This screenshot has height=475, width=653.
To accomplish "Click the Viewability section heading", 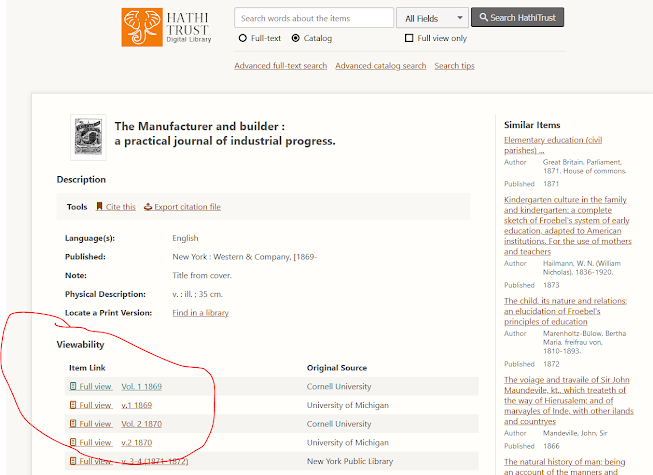I will pyautogui.click(x=80, y=345).
